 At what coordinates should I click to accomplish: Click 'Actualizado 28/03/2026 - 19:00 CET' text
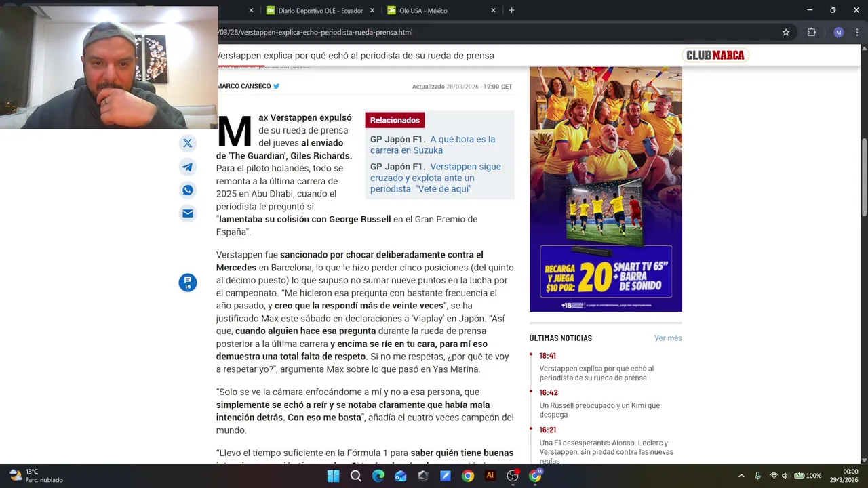tap(462, 87)
